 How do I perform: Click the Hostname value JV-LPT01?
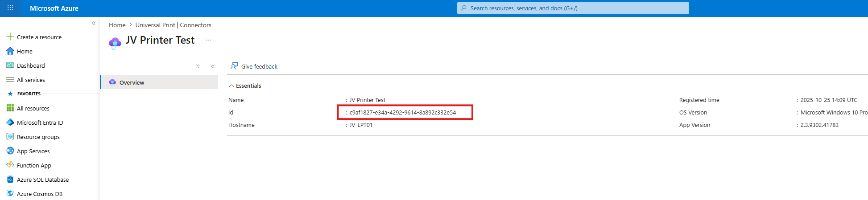point(361,125)
